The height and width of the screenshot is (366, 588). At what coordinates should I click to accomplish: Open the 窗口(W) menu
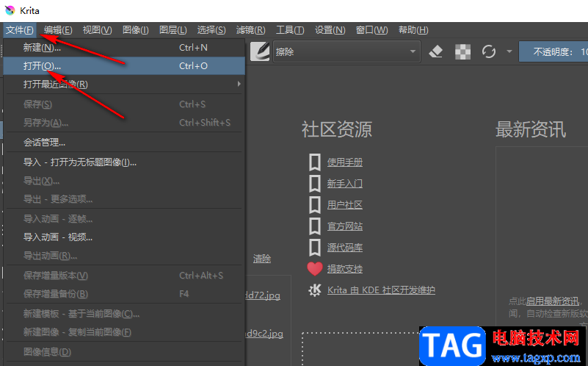tap(371, 30)
